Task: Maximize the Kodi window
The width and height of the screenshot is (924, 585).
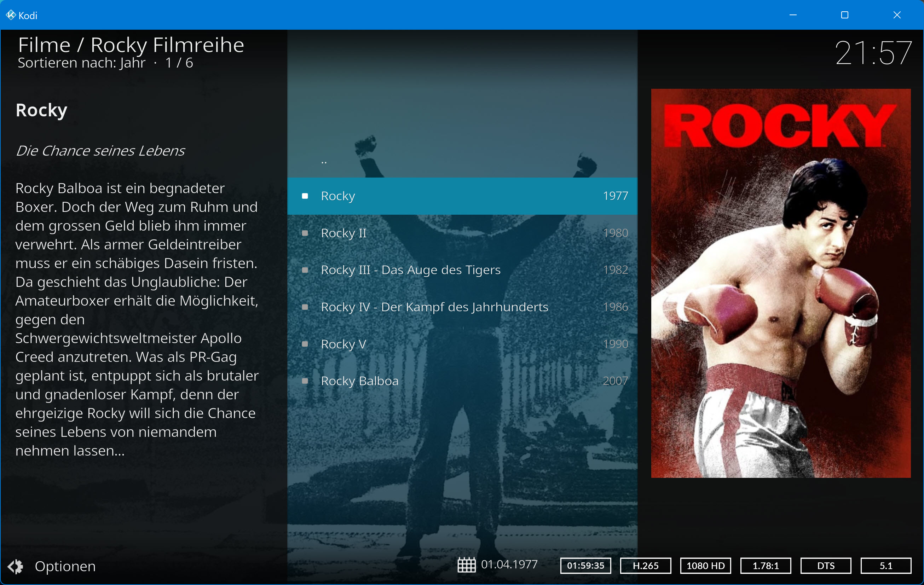Action: click(844, 15)
